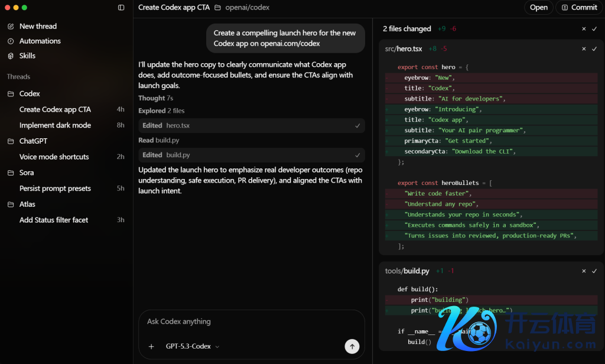Open the Skills section
This screenshot has width=605, height=364.
tap(27, 56)
